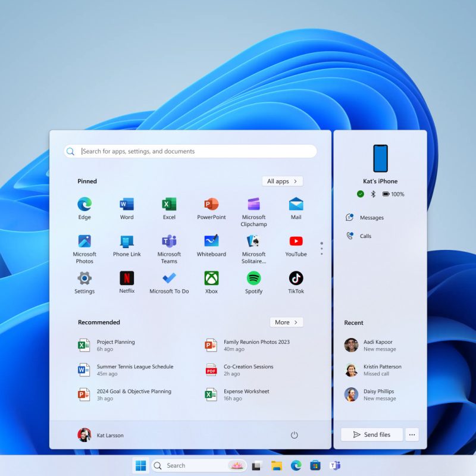The image size is (476, 476).
Task: Click the power button icon
Action: [294, 435]
